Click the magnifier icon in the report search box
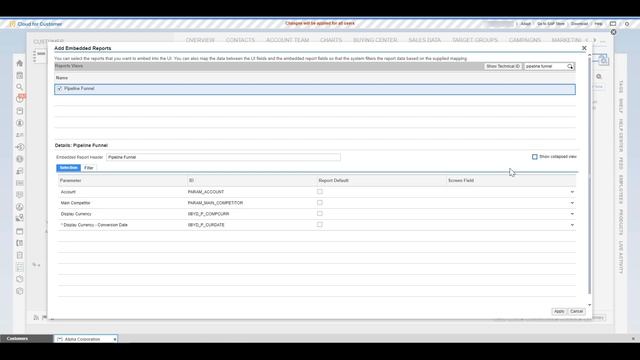Screen dimensions: 640x360 click(570, 66)
